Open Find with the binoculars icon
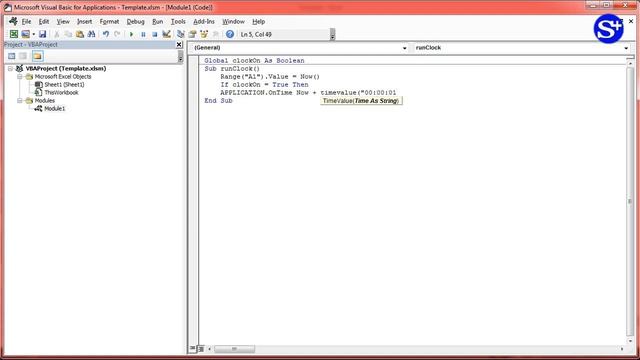Viewport: 640px width, 360px height. pyautogui.click(x=91, y=34)
